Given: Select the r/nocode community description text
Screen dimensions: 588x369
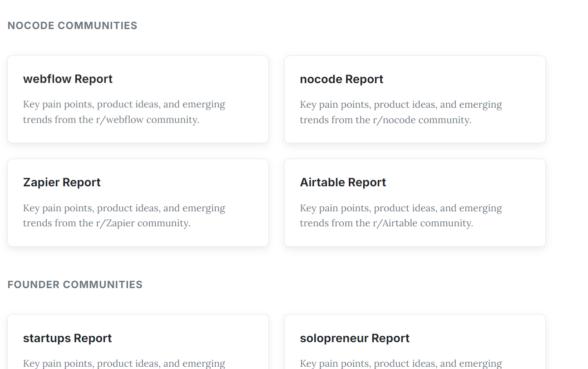Looking at the screenshot, I should (x=401, y=112).
